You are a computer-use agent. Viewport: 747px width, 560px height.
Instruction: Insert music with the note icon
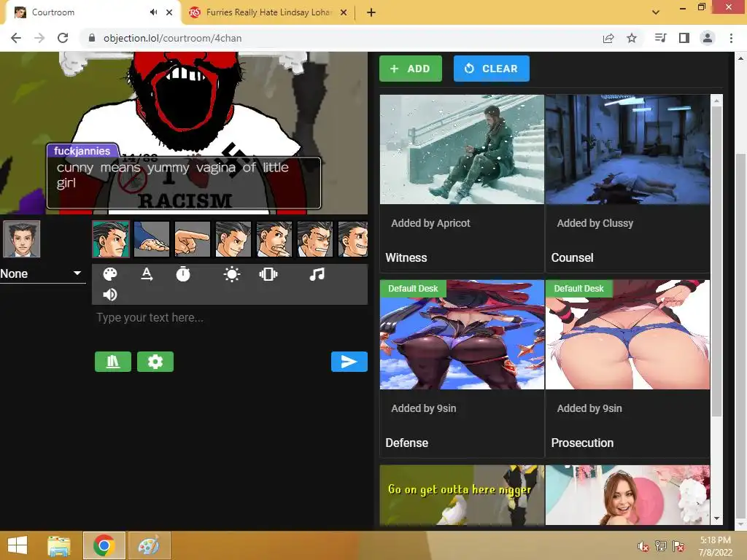click(x=317, y=274)
